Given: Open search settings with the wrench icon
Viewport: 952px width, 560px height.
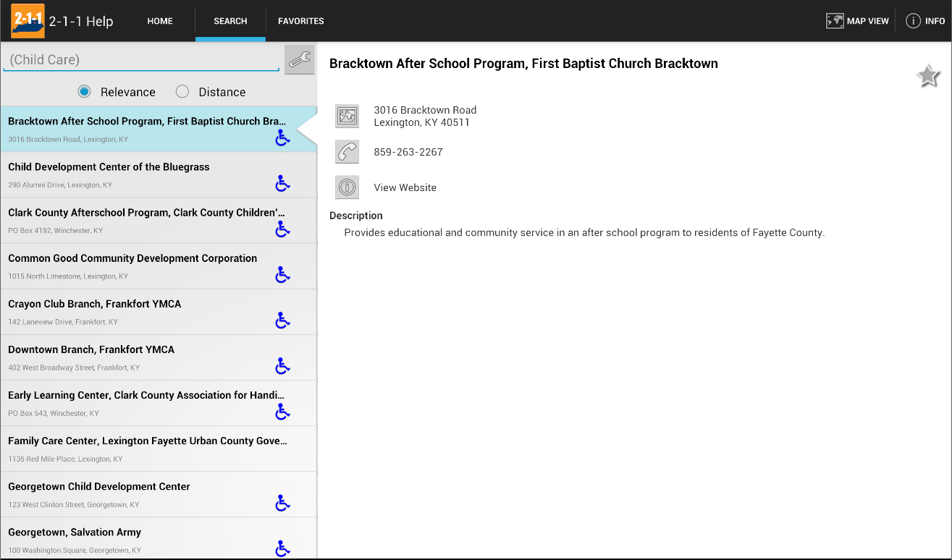Looking at the screenshot, I should pos(299,60).
